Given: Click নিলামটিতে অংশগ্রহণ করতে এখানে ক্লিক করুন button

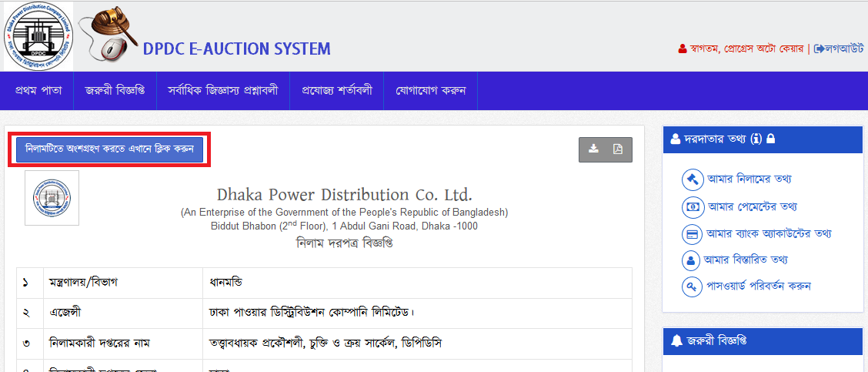Looking at the screenshot, I should 109,149.
